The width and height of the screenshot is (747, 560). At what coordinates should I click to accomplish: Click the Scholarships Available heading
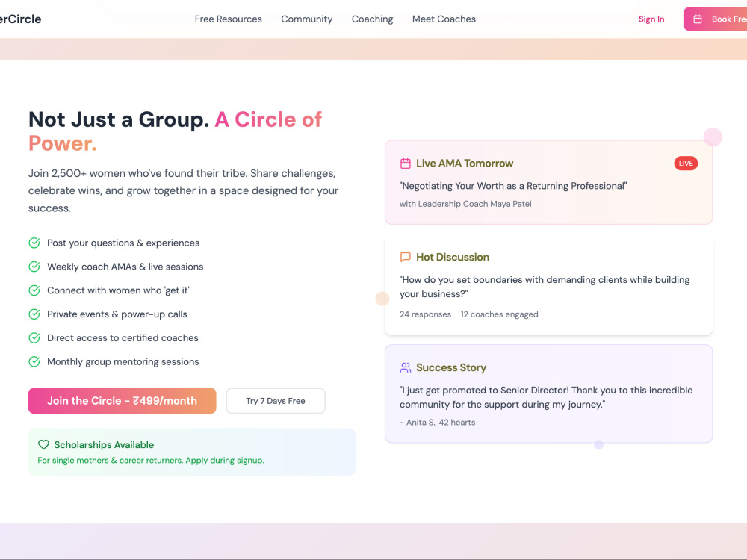(104, 445)
